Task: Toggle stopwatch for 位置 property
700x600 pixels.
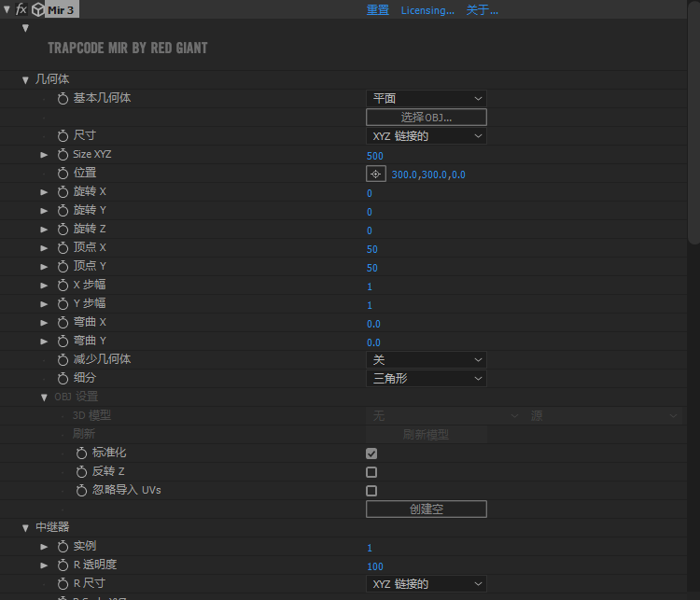Action: tap(63, 174)
